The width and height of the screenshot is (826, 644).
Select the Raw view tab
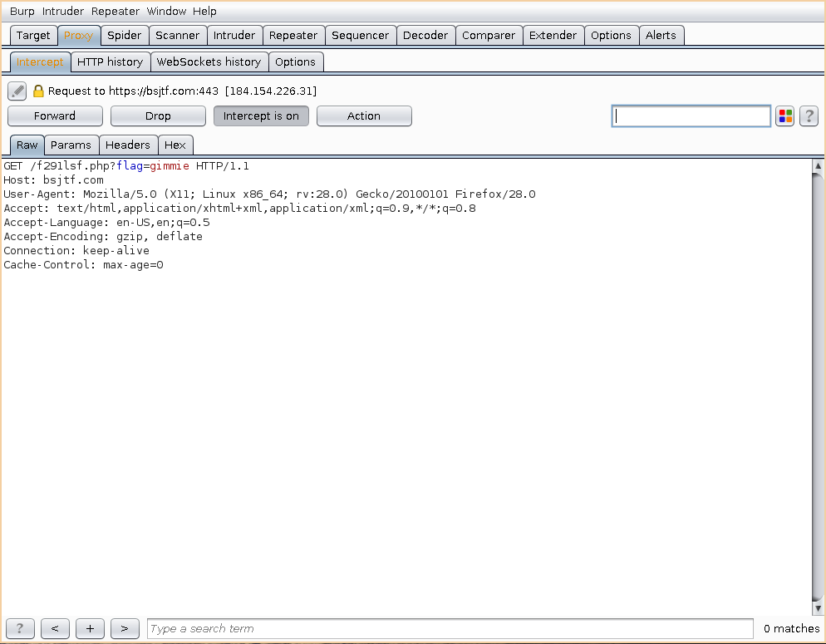27,145
